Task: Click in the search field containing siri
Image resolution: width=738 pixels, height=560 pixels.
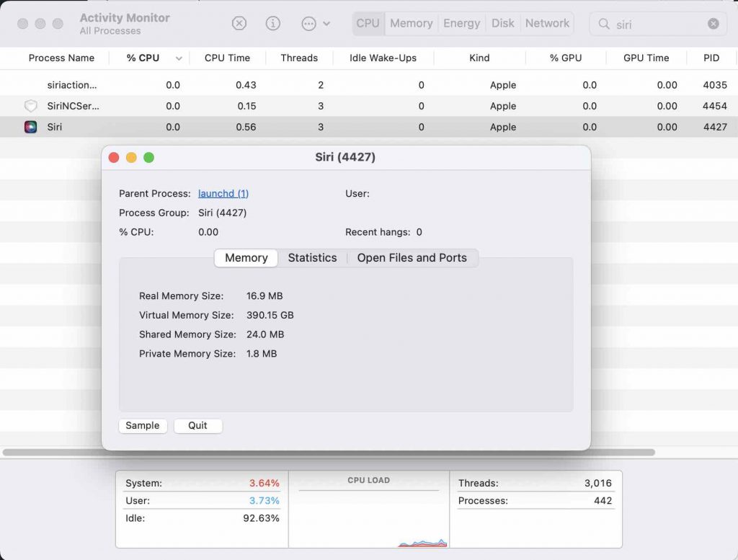Action: 656,24
